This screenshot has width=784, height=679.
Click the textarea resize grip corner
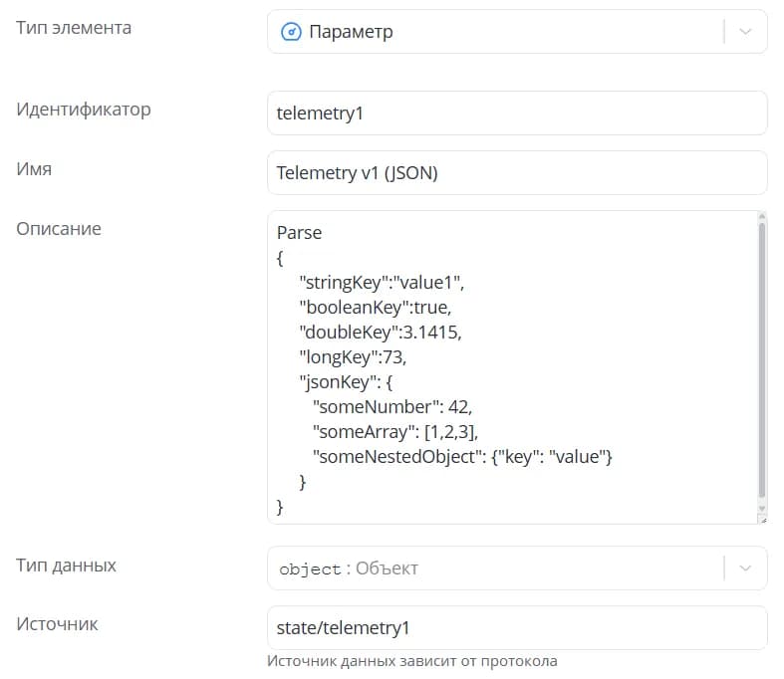click(x=763, y=520)
